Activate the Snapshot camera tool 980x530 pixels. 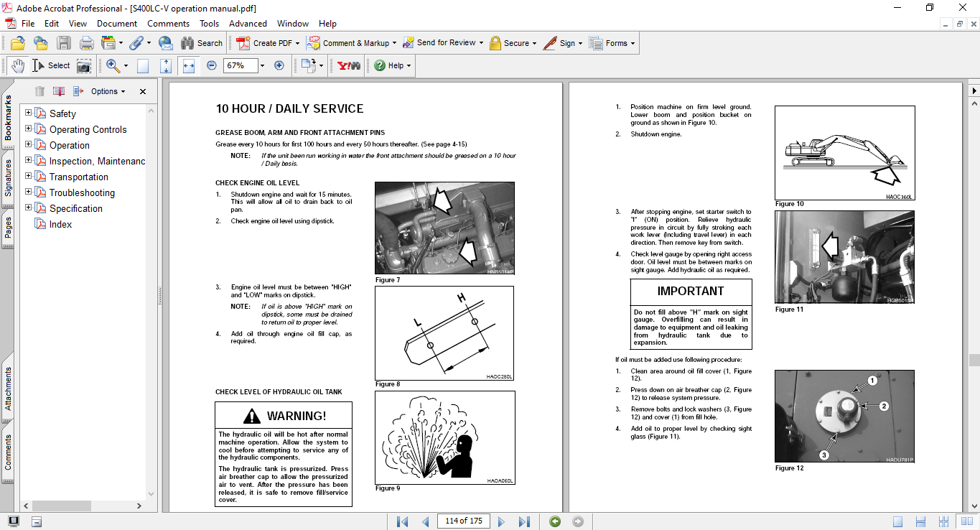click(x=84, y=65)
